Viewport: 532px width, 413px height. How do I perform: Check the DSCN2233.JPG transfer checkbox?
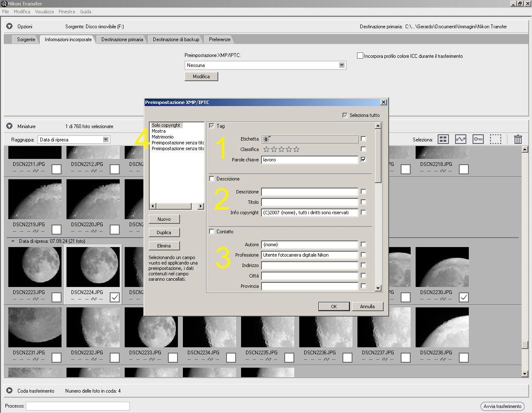point(173,357)
